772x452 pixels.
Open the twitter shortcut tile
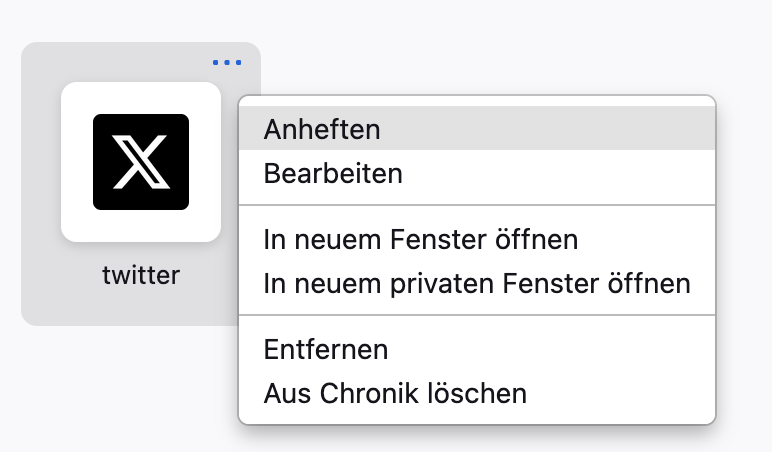[141, 162]
